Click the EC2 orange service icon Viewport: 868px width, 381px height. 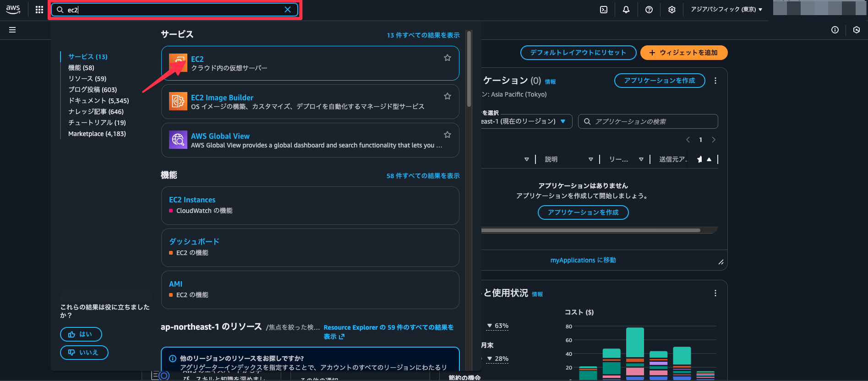coord(178,63)
